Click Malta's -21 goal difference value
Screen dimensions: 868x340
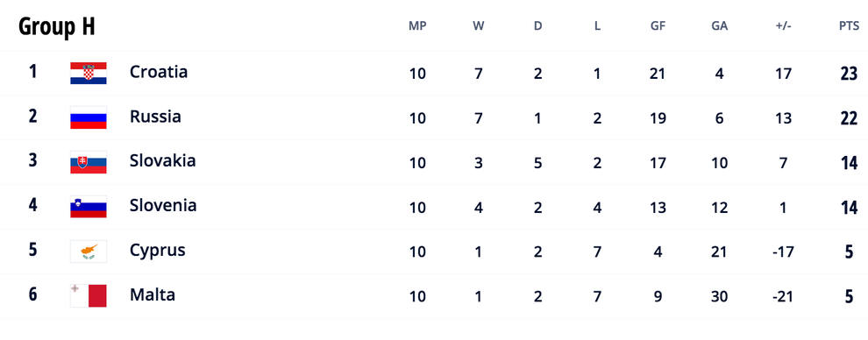tap(782, 296)
